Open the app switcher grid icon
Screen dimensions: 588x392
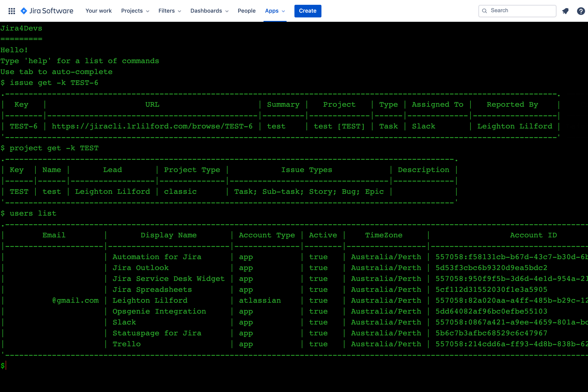coord(12,11)
